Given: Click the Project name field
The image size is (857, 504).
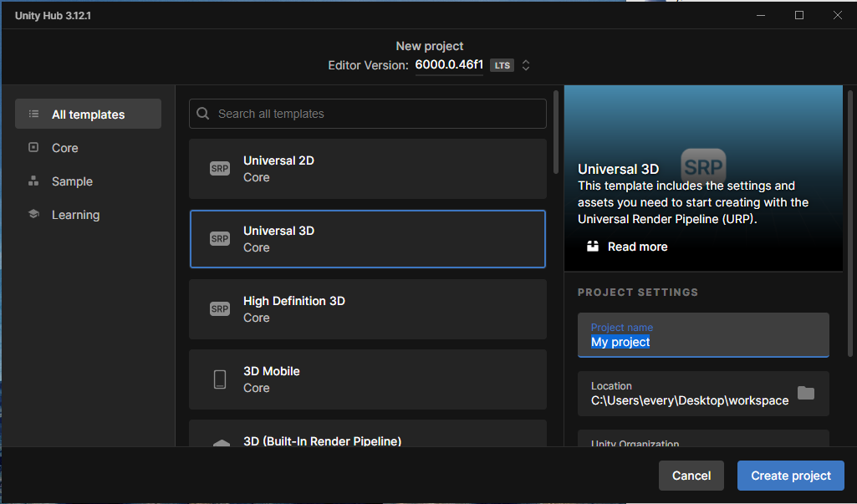Looking at the screenshot, I should (x=703, y=335).
